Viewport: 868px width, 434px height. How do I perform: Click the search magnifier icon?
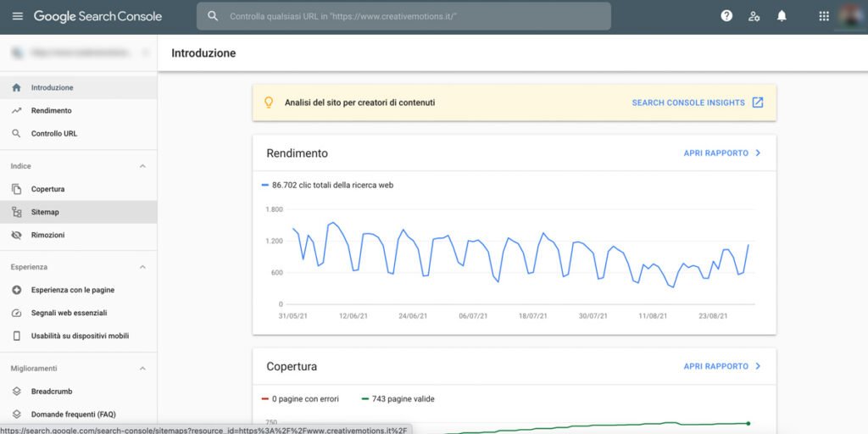213,16
